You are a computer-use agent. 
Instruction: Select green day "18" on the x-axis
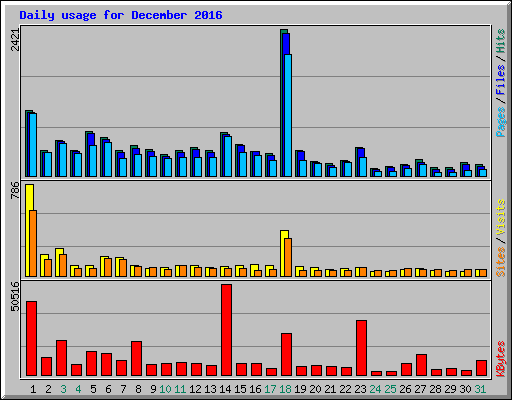[x=285, y=389]
